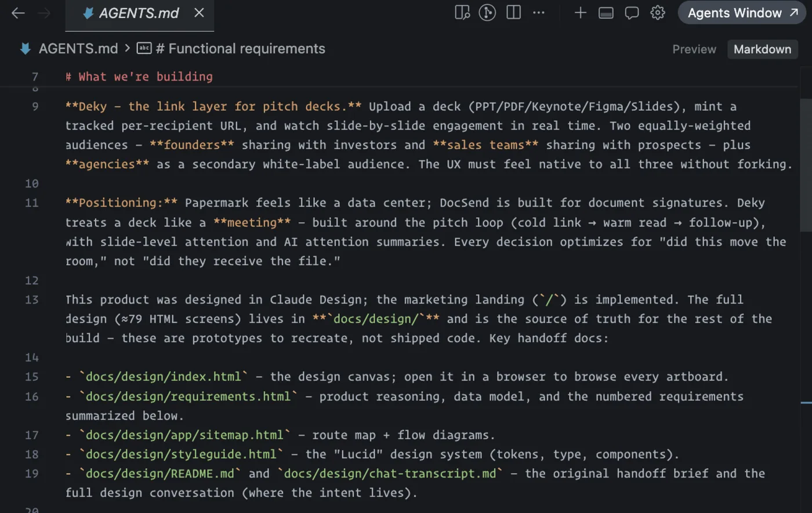The image size is (812, 513).
Task: Select the AGENTS.md tab
Action: coord(140,15)
